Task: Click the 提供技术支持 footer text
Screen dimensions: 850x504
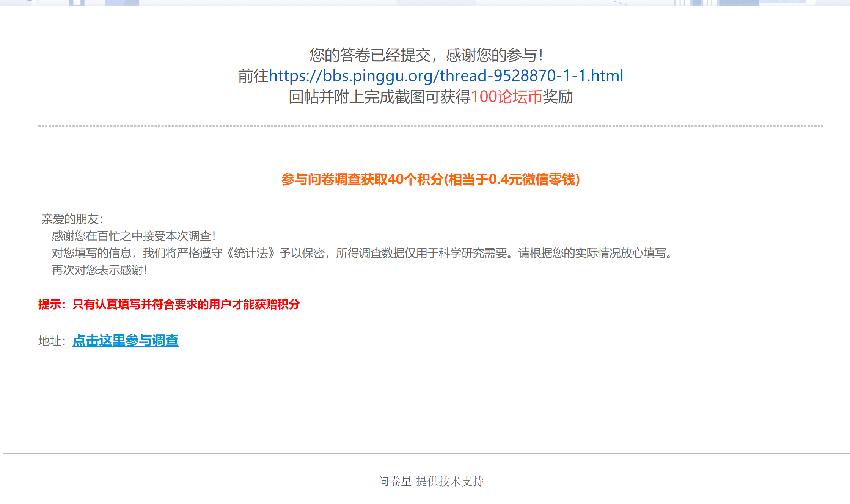Action: (x=450, y=481)
